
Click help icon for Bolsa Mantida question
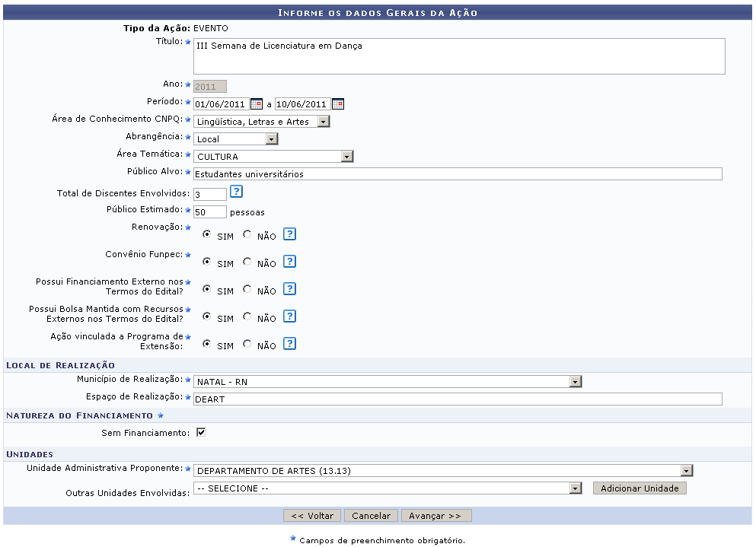tap(289, 316)
